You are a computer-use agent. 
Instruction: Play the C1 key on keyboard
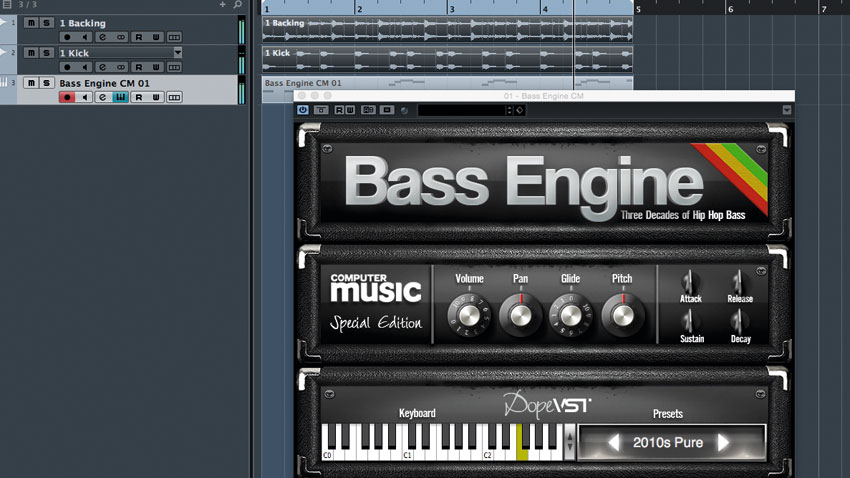click(x=408, y=454)
